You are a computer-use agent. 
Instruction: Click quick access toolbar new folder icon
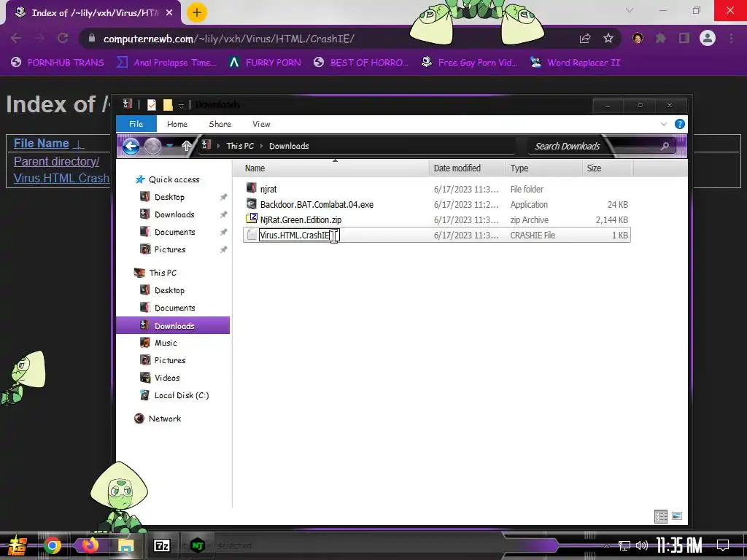coord(168,105)
